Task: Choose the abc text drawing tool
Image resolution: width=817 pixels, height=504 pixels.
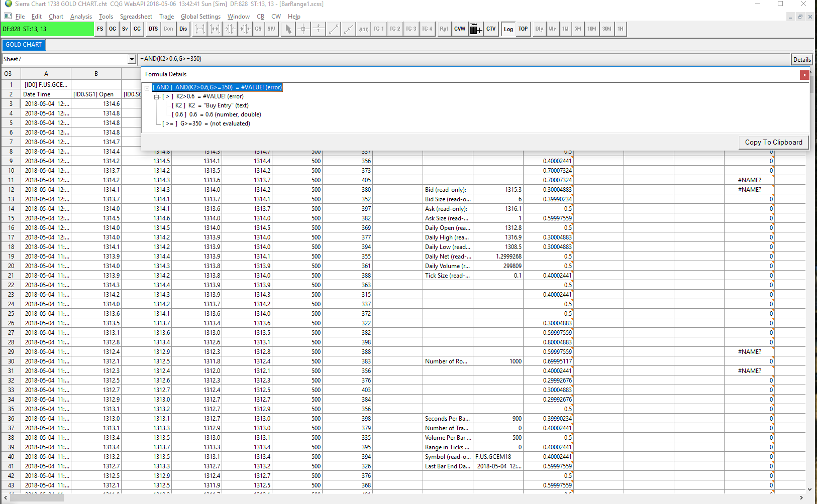Action: tap(363, 29)
